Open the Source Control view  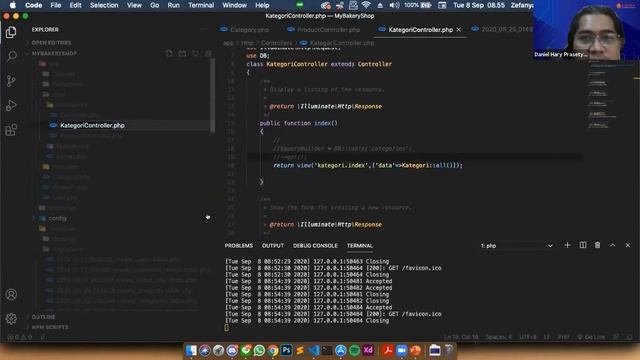pos(11,81)
